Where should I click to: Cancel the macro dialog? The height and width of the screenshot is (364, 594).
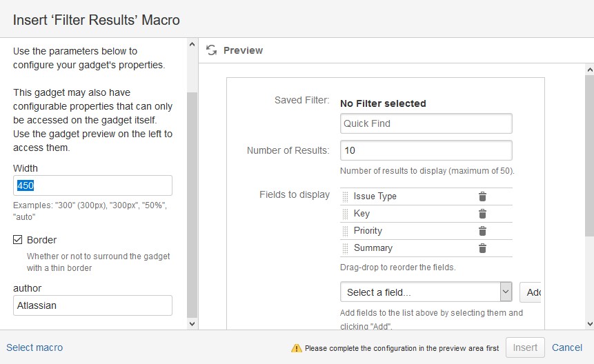[x=566, y=347]
